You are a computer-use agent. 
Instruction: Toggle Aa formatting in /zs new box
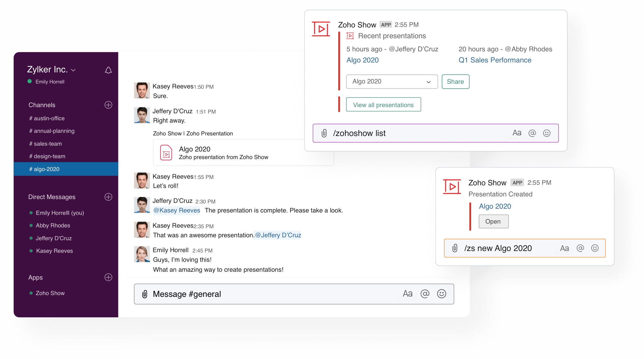[564, 248]
